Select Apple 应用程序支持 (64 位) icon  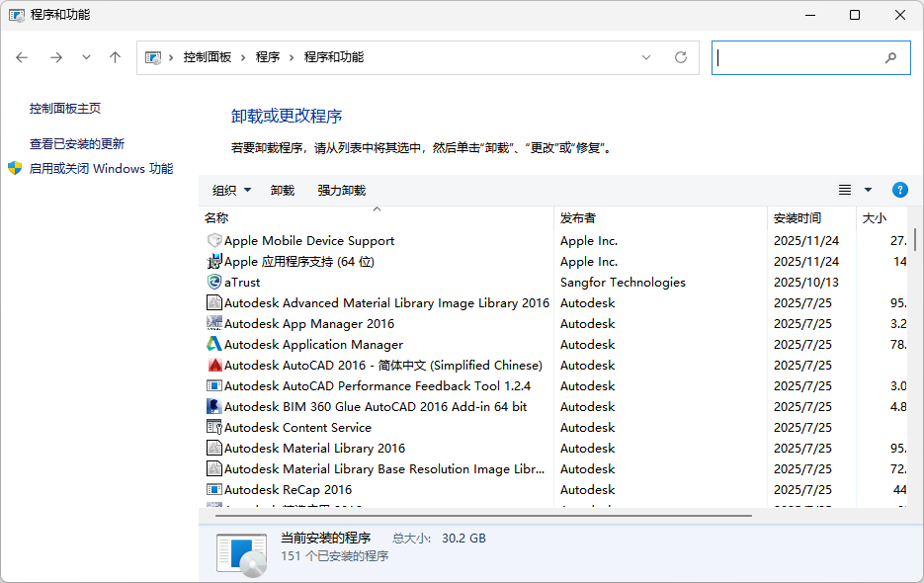tap(214, 261)
